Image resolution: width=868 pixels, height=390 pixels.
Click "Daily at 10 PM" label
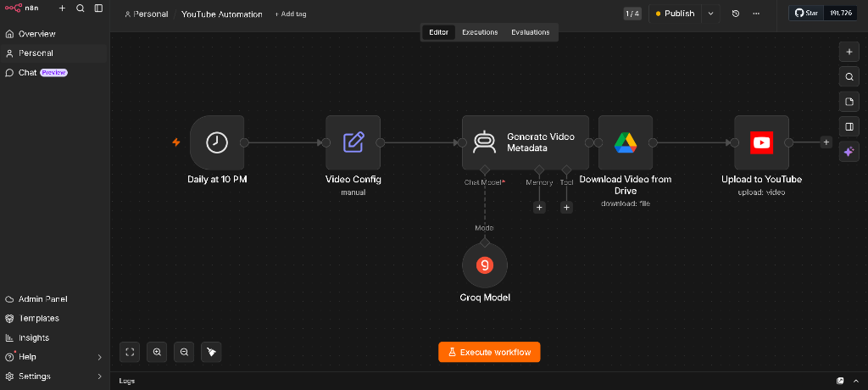217,180
